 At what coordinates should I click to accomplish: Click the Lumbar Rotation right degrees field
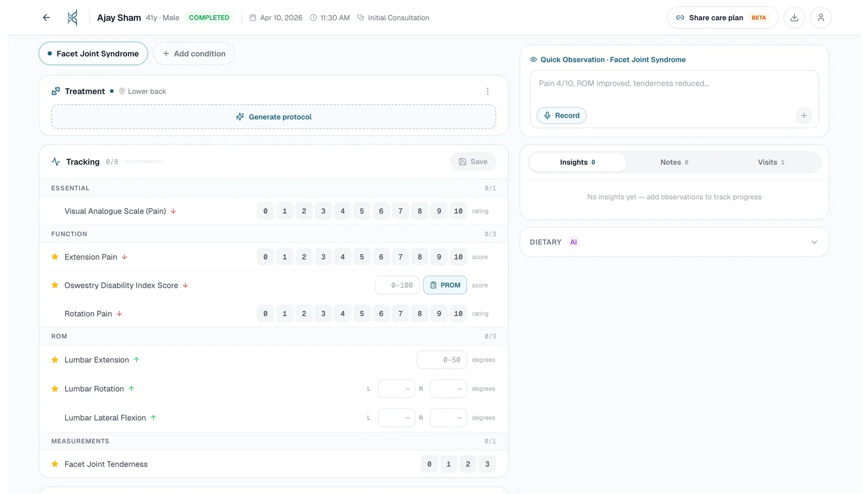tap(448, 389)
